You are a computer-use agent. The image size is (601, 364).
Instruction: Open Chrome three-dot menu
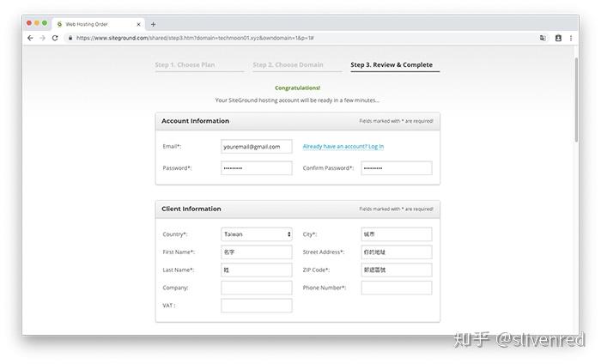pyautogui.click(x=571, y=38)
